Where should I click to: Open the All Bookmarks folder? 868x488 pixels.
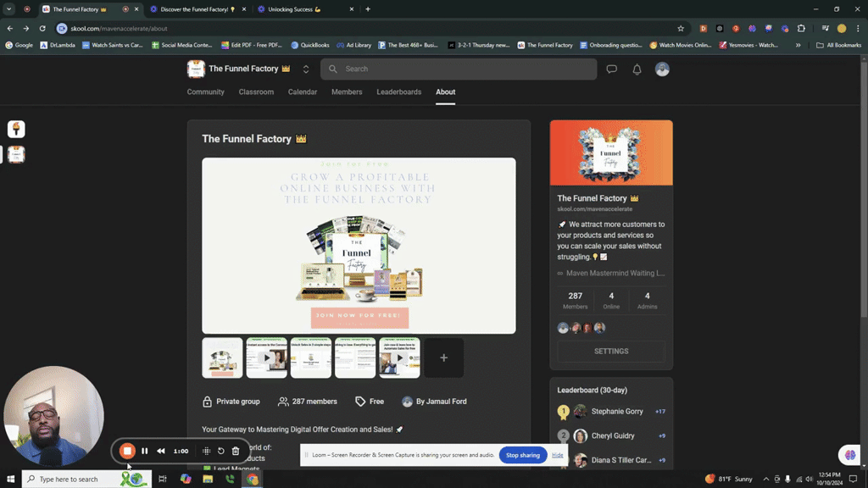pyautogui.click(x=838, y=46)
